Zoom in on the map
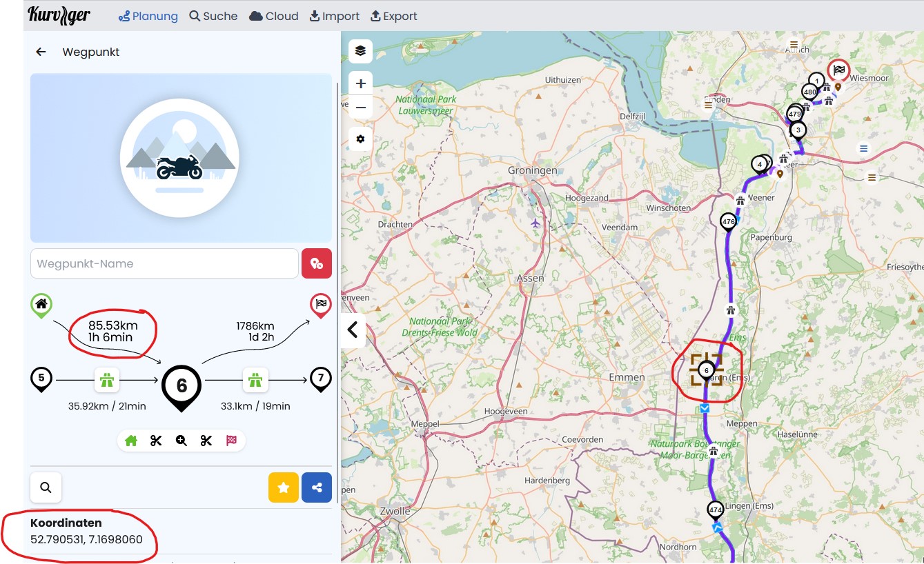Viewport: 924px width, 564px height. point(360,83)
